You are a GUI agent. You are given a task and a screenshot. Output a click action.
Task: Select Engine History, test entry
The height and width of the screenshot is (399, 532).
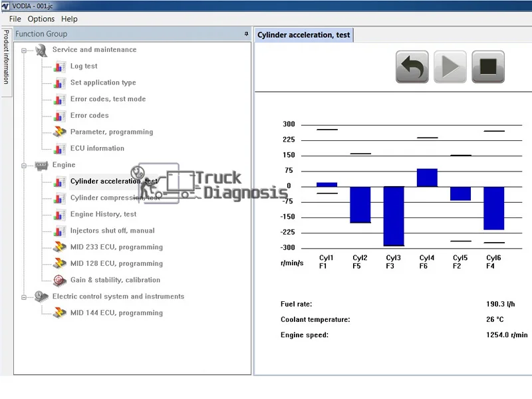click(x=104, y=214)
